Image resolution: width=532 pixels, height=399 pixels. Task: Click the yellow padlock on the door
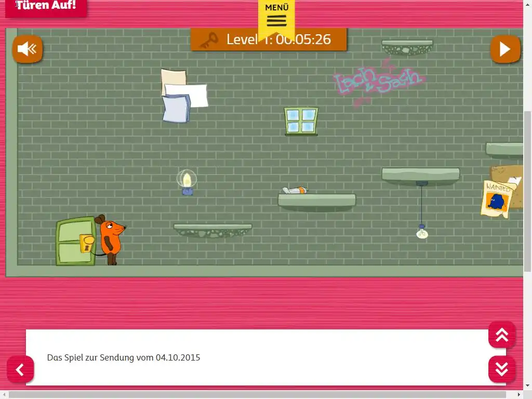tap(87, 244)
